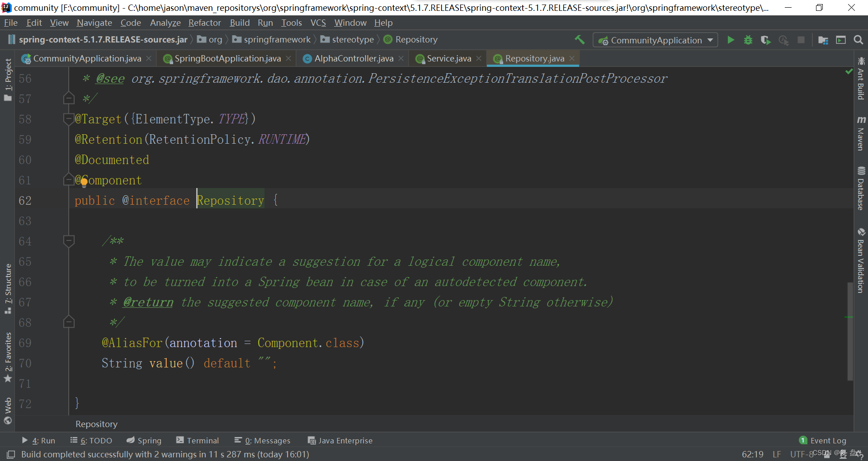
Task: Click the 62:19 cursor position indicator
Action: coord(753,454)
